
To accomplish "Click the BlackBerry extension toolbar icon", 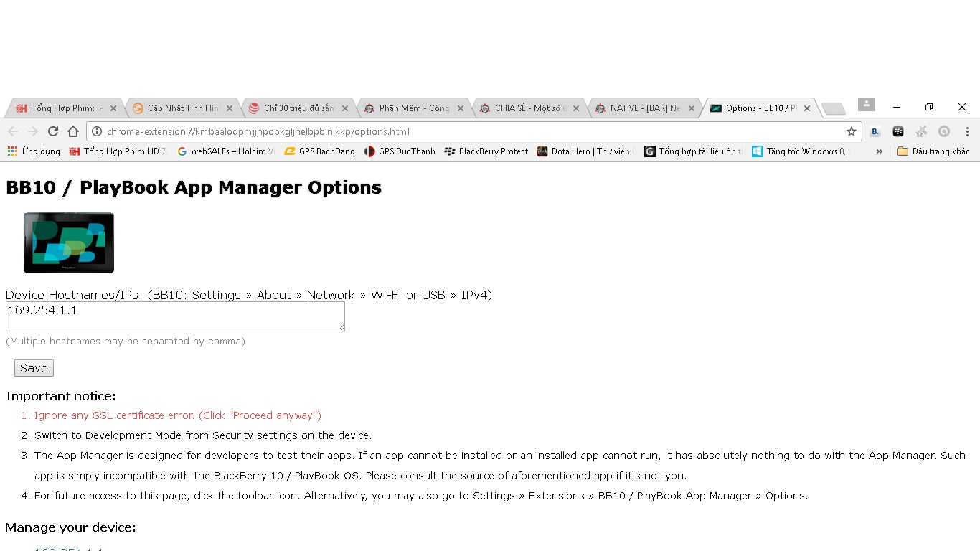I will (x=898, y=131).
